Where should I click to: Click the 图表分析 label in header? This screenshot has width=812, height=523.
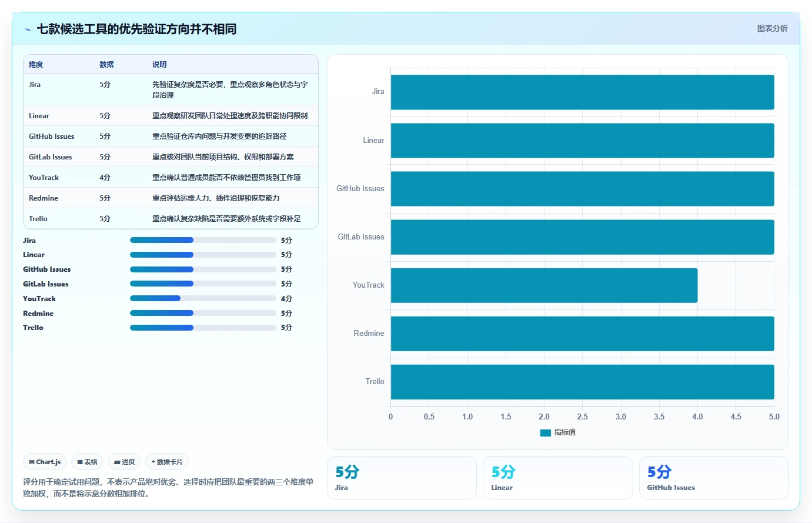pyautogui.click(x=772, y=28)
